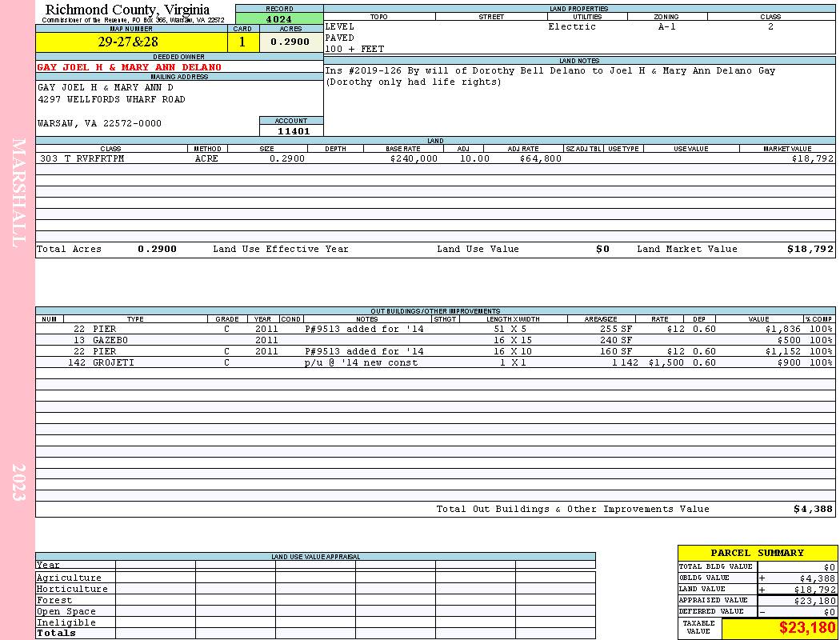Click land adjustment value 10.00

pos(475,158)
